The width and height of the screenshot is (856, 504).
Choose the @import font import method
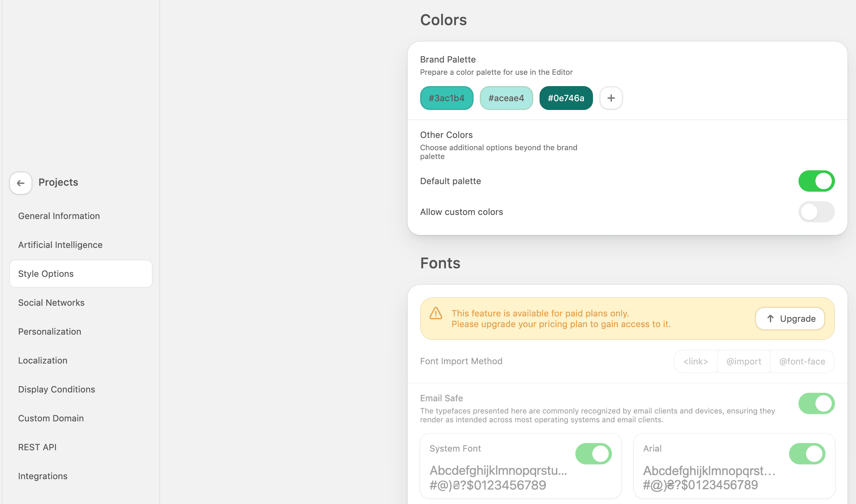[x=744, y=361]
